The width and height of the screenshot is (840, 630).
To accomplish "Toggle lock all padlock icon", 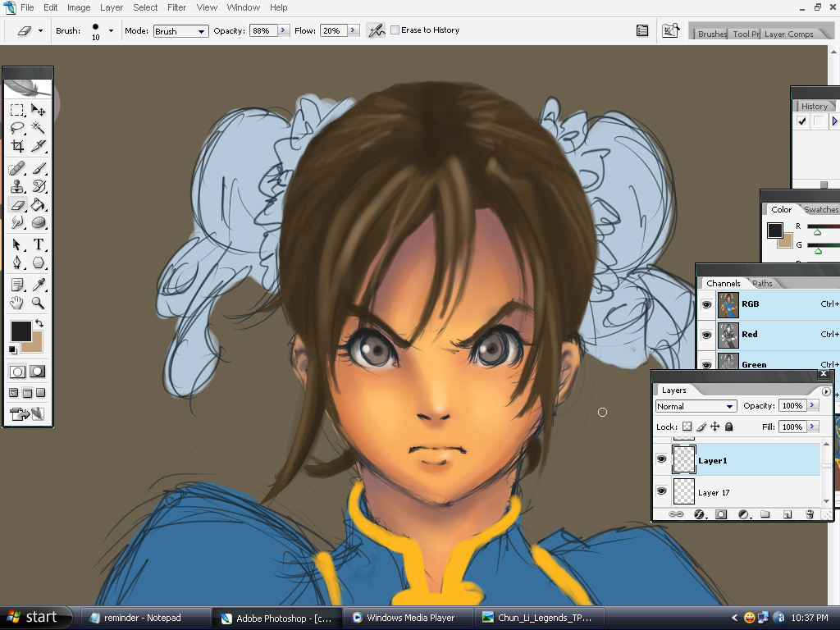I will click(x=728, y=427).
